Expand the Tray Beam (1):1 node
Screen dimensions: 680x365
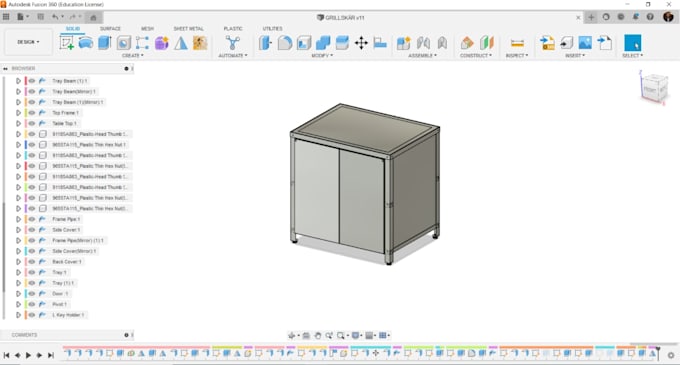click(18, 81)
